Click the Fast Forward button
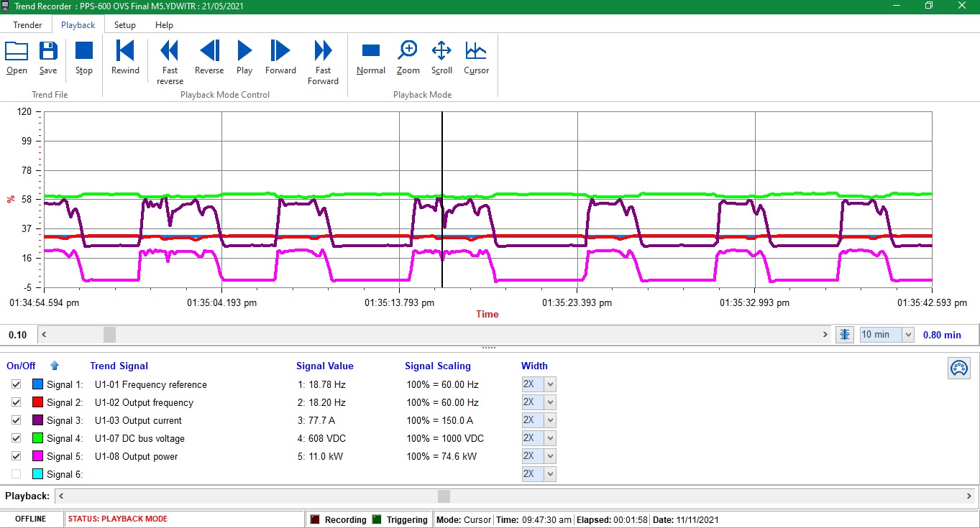Viewport: 980px width, 528px height. coord(323,63)
